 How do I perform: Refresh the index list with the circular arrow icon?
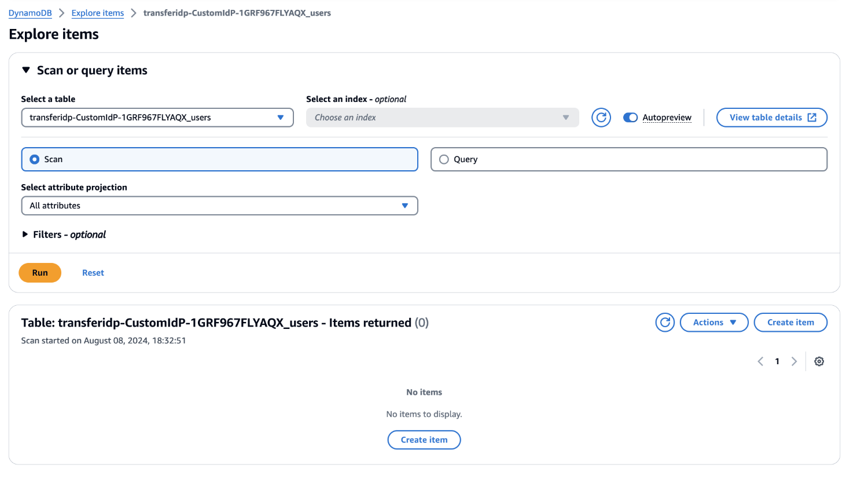pyautogui.click(x=601, y=117)
